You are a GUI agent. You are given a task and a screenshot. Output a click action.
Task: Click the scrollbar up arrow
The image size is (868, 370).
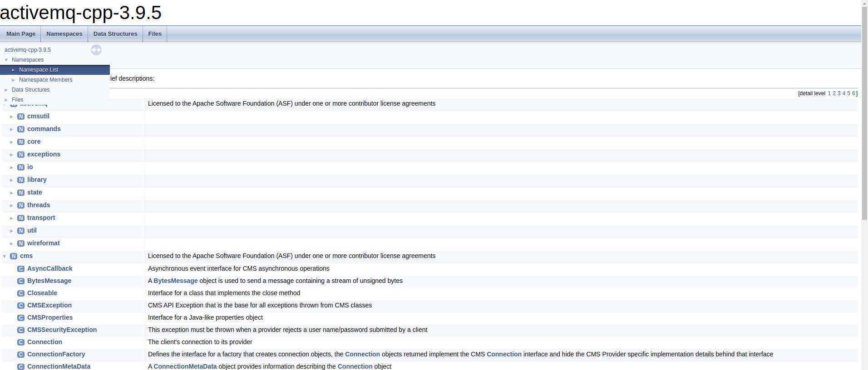click(865, 3)
